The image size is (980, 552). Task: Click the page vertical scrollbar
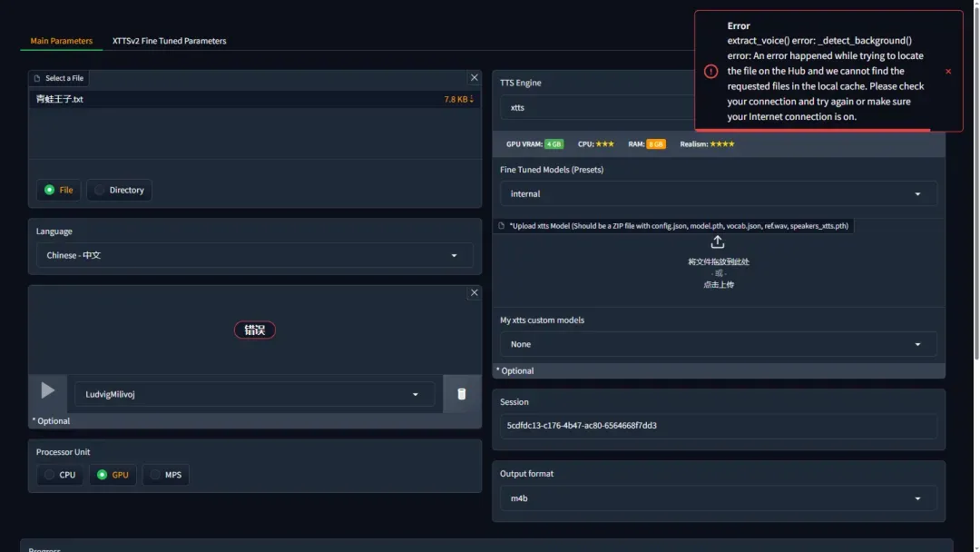pos(976,182)
